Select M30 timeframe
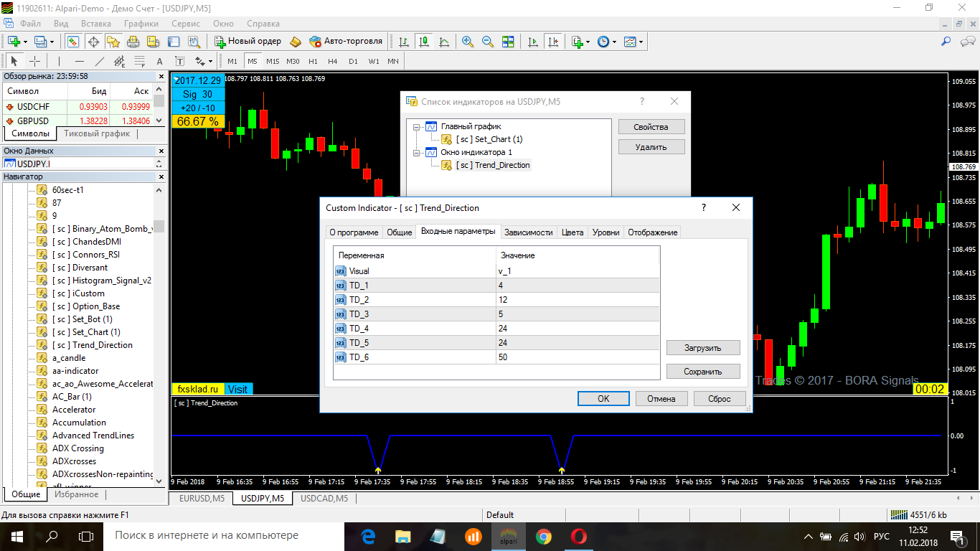The width and height of the screenshot is (980, 551). pos(293,61)
